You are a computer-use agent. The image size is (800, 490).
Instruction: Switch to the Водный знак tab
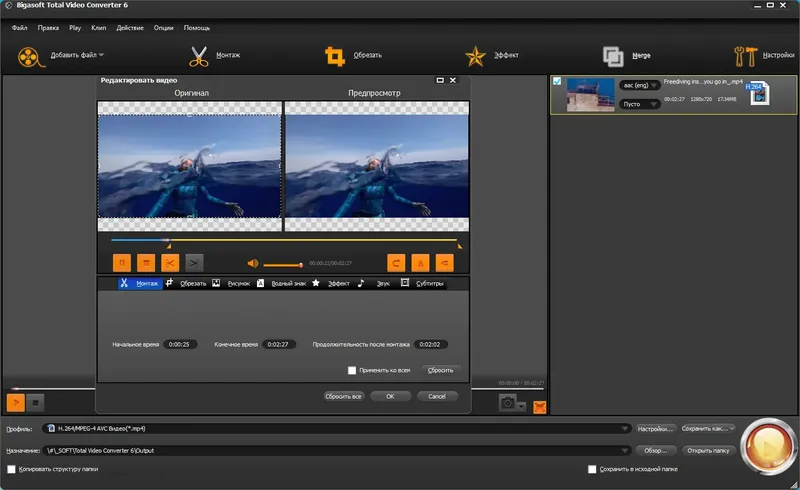281,283
